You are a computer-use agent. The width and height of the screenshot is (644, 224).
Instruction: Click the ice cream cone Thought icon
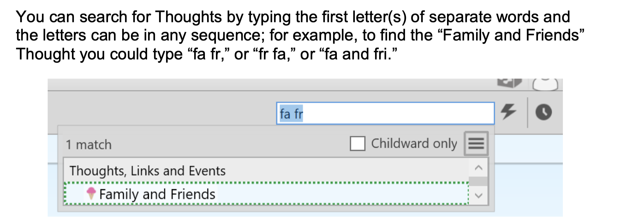click(x=91, y=193)
